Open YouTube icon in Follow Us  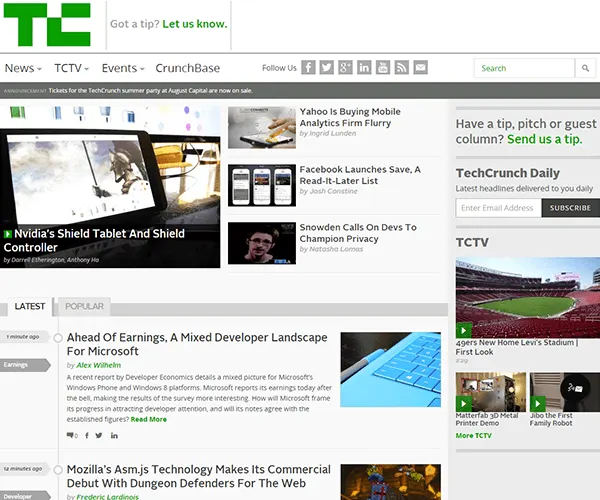pos(383,68)
